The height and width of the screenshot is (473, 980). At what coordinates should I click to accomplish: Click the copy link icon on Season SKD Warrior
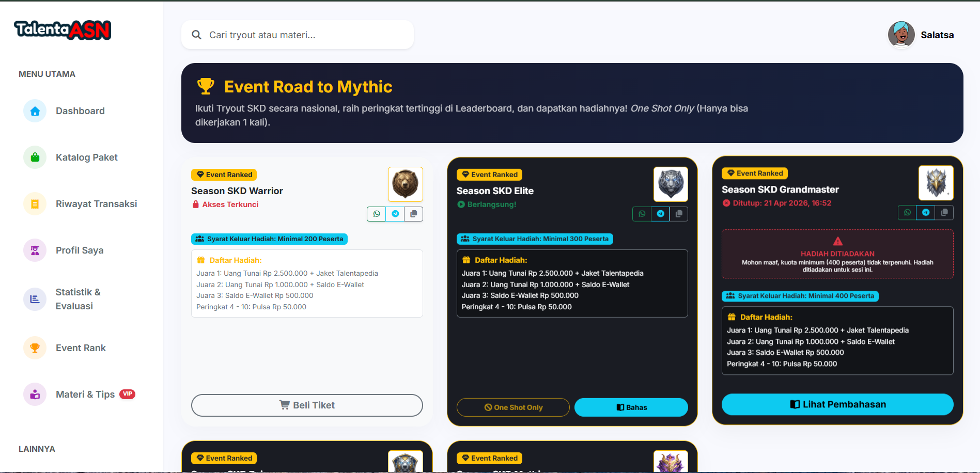tap(413, 214)
